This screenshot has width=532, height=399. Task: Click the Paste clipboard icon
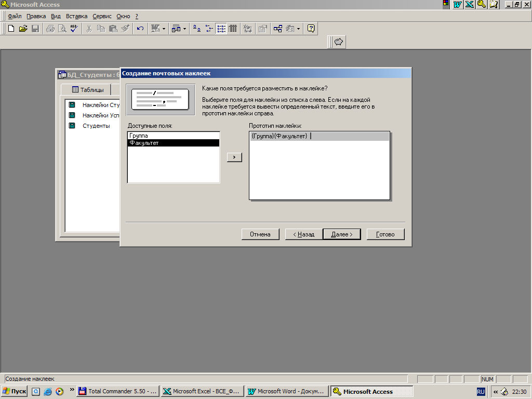[x=113, y=29]
